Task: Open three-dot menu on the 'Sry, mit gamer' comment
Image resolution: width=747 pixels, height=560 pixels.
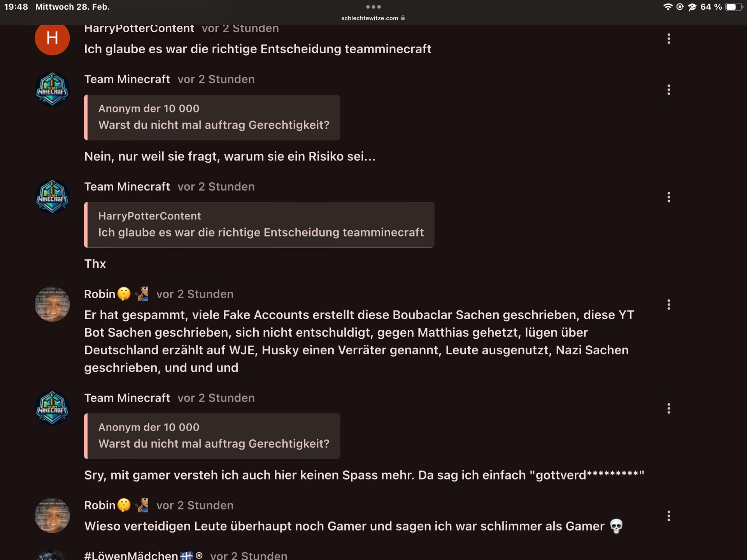Action: [669, 408]
